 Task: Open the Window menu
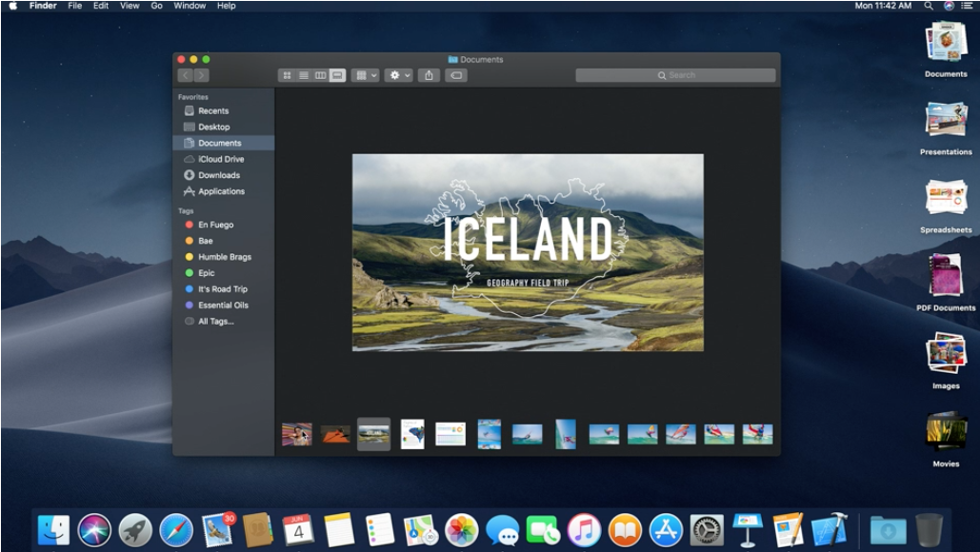click(x=190, y=6)
